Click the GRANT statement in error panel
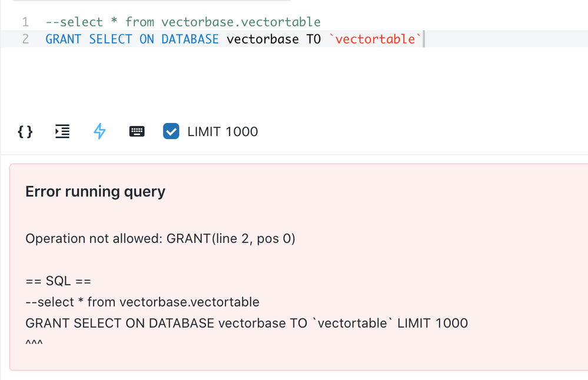 pyautogui.click(x=247, y=323)
